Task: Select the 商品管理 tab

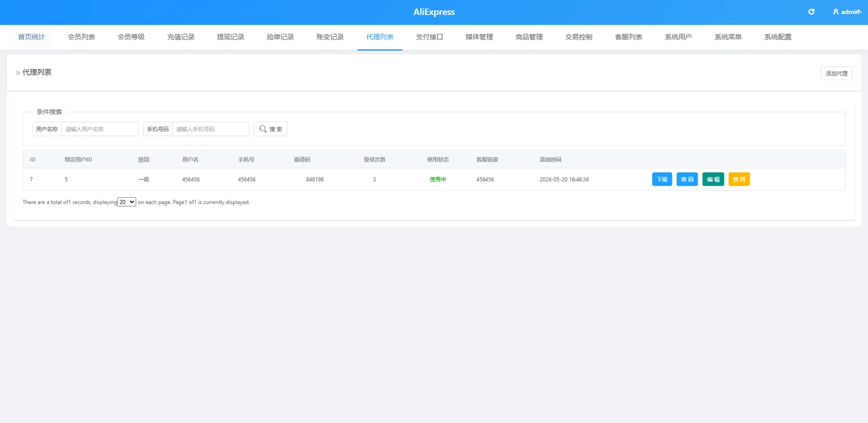Action: (529, 37)
